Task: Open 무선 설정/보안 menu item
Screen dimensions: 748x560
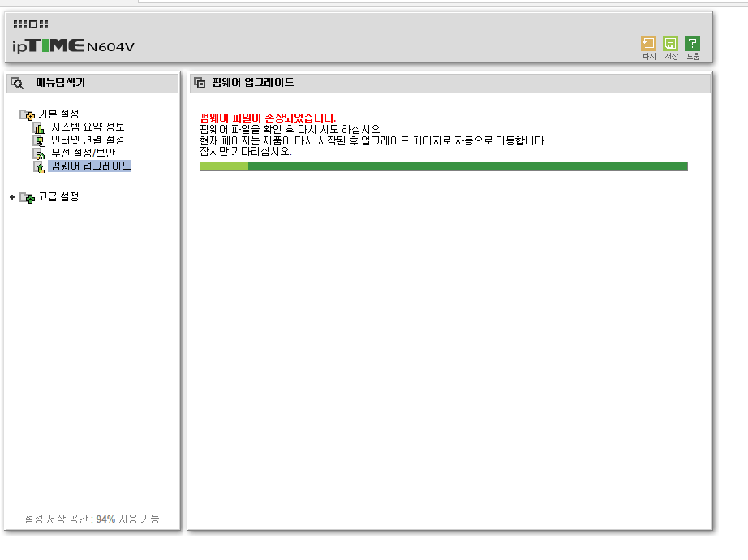Action: pos(83,153)
